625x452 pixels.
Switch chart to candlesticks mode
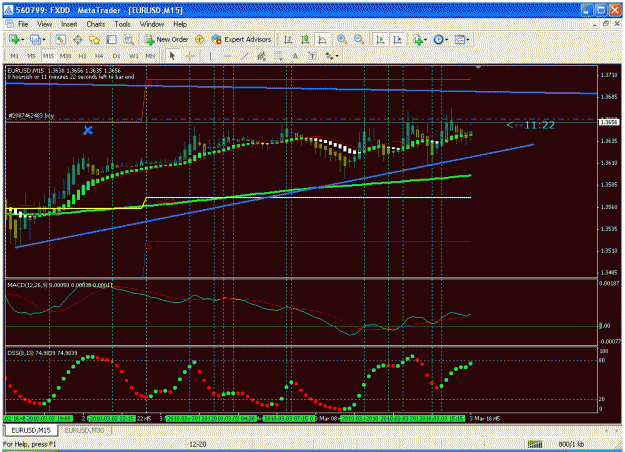[x=305, y=39]
